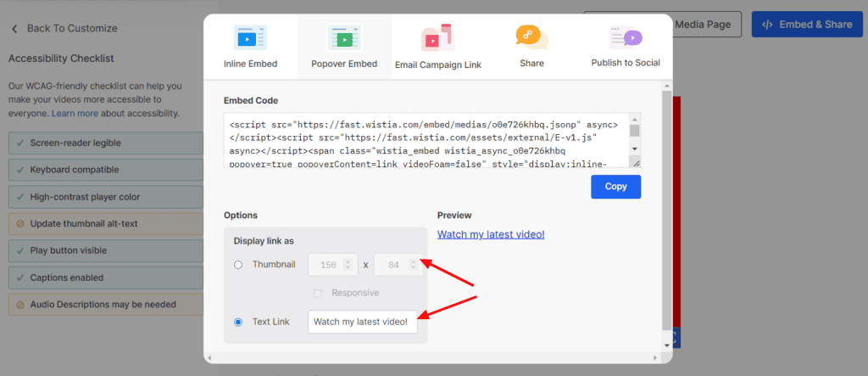Click the embed code resize handle

pos(636,163)
